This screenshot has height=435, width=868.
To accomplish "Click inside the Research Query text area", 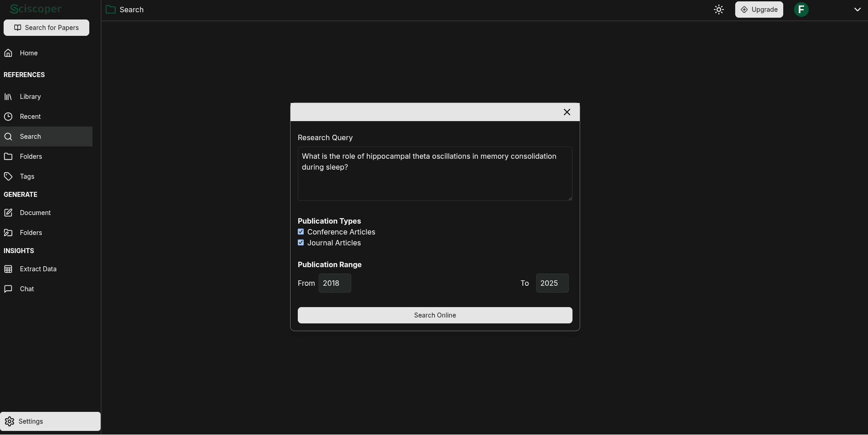I will coord(434,174).
